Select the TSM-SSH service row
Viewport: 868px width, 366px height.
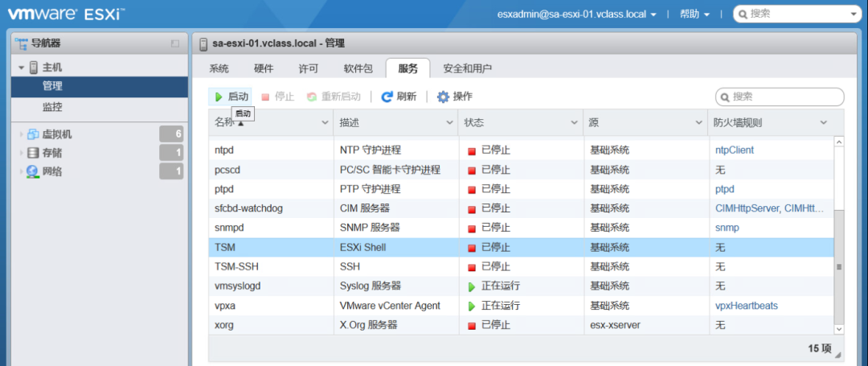point(522,267)
